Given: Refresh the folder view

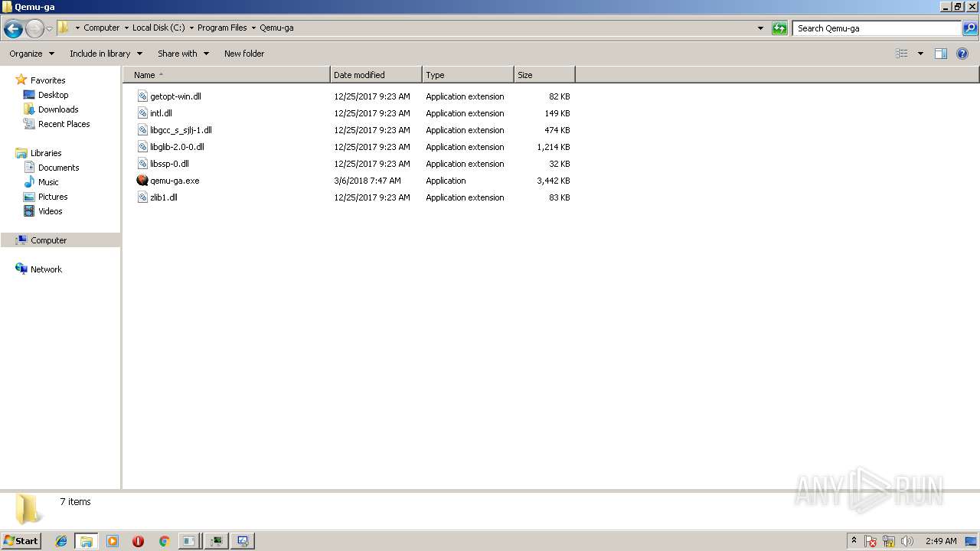Looking at the screenshot, I should pyautogui.click(x=779, y=28).
